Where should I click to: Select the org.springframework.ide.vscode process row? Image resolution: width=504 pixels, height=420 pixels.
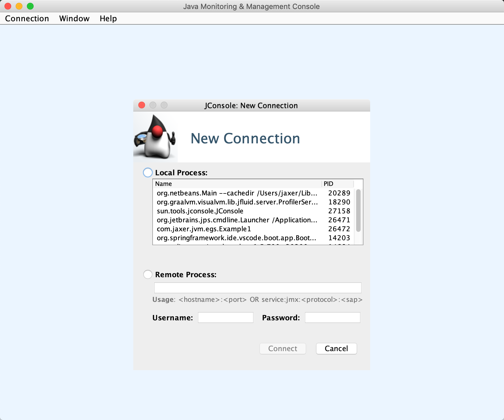[x=253, y=238]
